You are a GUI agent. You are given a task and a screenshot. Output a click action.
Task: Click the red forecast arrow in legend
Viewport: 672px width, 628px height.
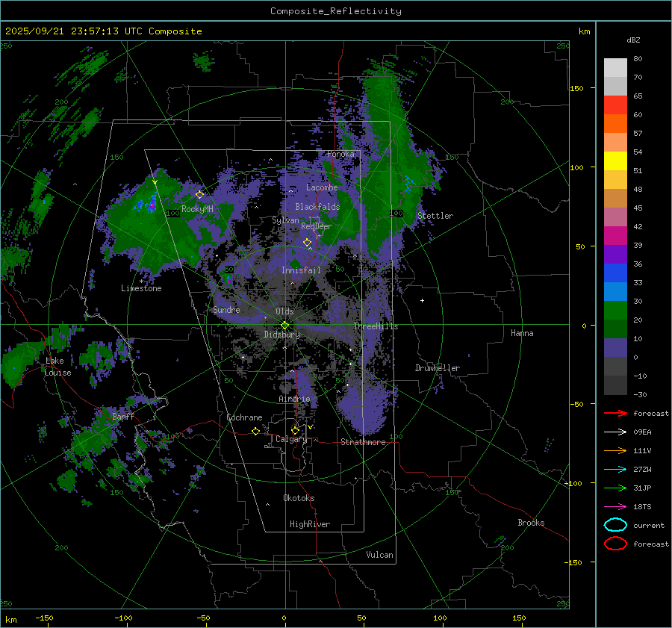click(615, 413)
